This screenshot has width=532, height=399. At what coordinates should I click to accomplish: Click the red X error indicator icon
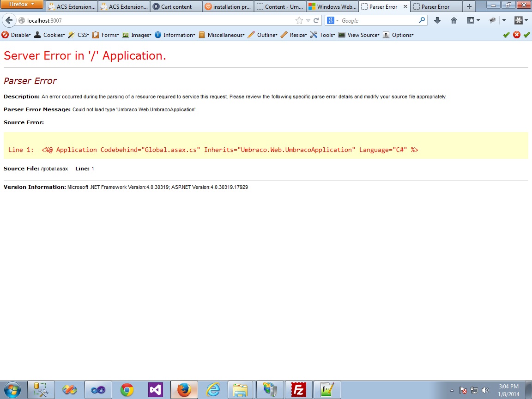[517, 35]
